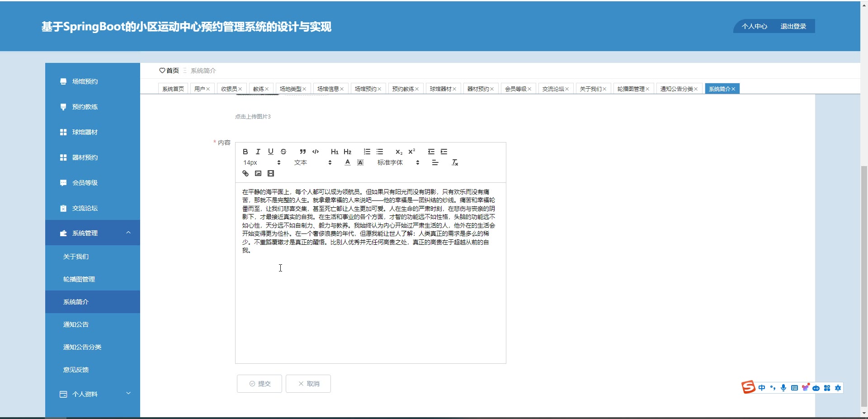The height and width of the screenshot is (419, 868).
Task: Open the 标准字体 font family dropdown
Action: coord(398,162)
